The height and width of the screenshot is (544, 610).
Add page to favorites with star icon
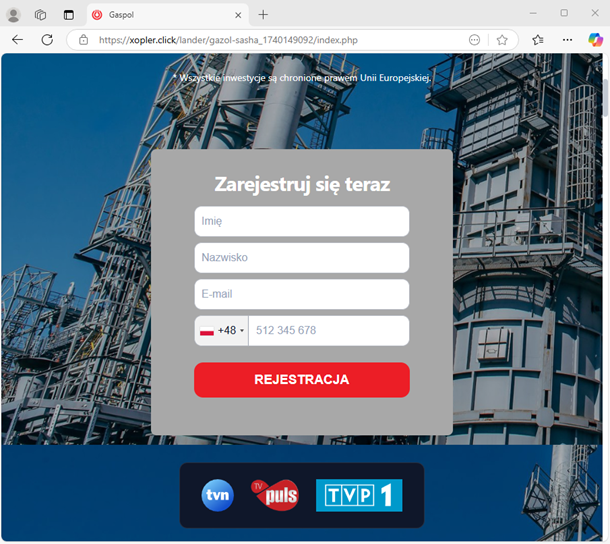(502, 40)
